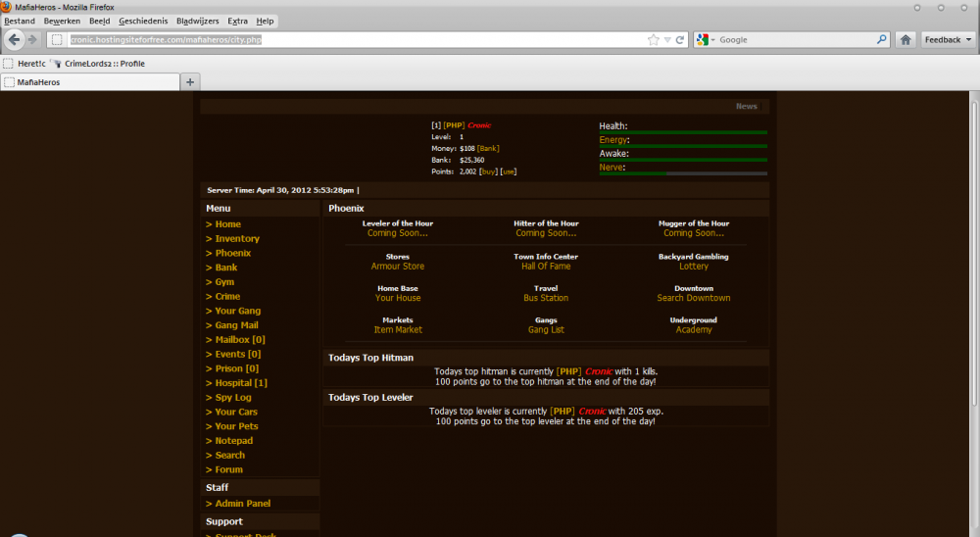Open the Armour Store link
This screenshot has width=980, height=537.
coord(398,267)
